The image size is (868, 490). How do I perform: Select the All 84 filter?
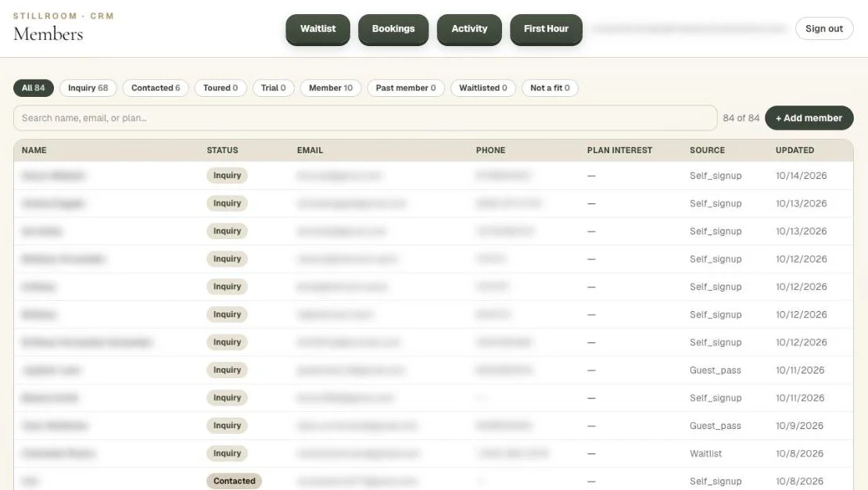33,88
